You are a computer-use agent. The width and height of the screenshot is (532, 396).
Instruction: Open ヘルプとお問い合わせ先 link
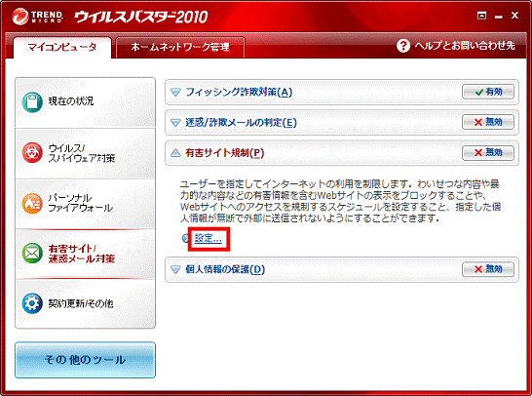click(465, 46)
